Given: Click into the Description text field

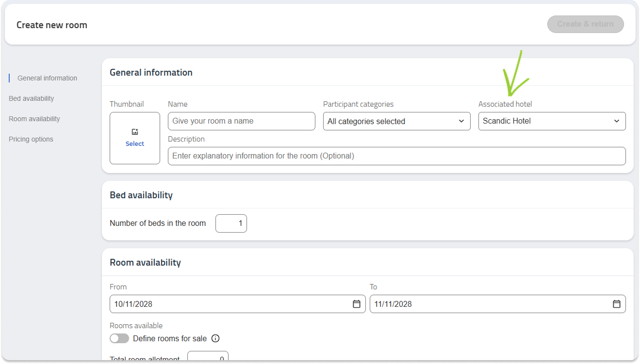Looking at the screenshot, I should pyautogui.click(x=397, y=156).
